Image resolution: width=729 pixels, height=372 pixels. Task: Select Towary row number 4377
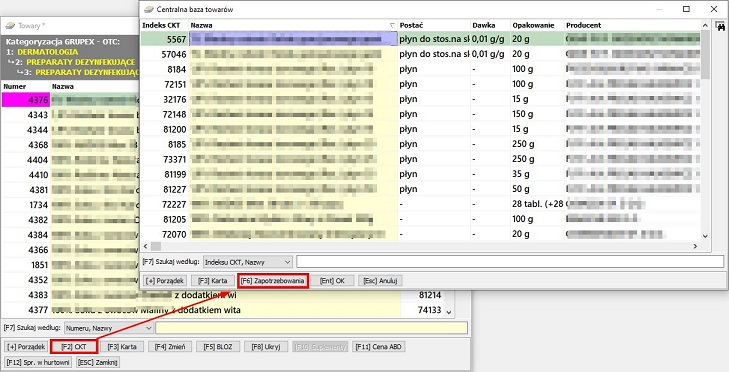[223, 310]
